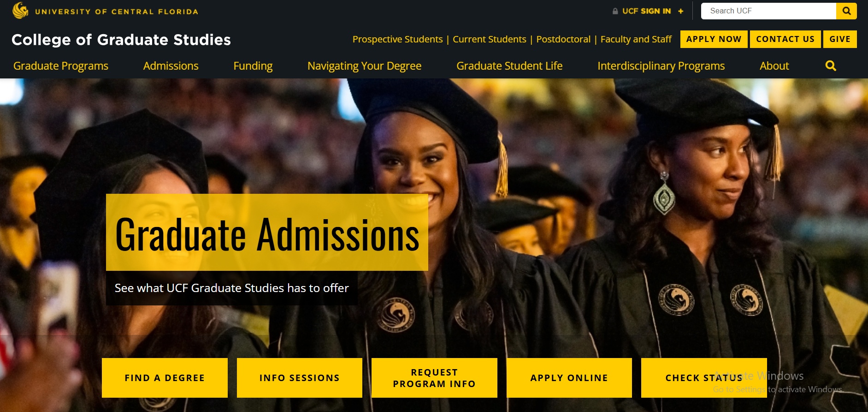Open the Interdisciplinary Programs menu
Viewport: 868px width, 412px height.
tap(661, 66)
